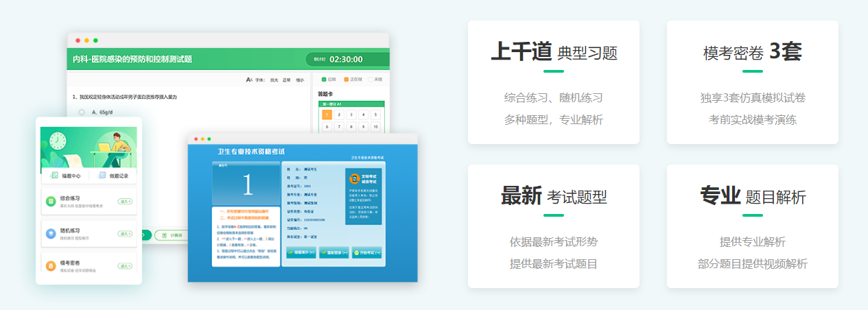
Task: Click the font size A icon
Action: [x=250, y=80]
